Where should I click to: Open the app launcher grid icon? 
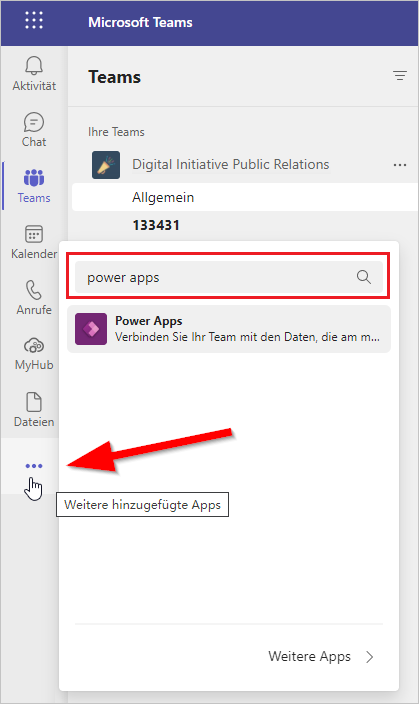[x=34, y=21]
